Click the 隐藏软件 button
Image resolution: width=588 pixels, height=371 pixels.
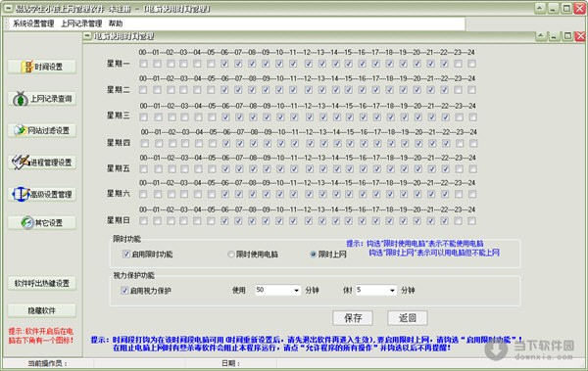pos(42,310)
